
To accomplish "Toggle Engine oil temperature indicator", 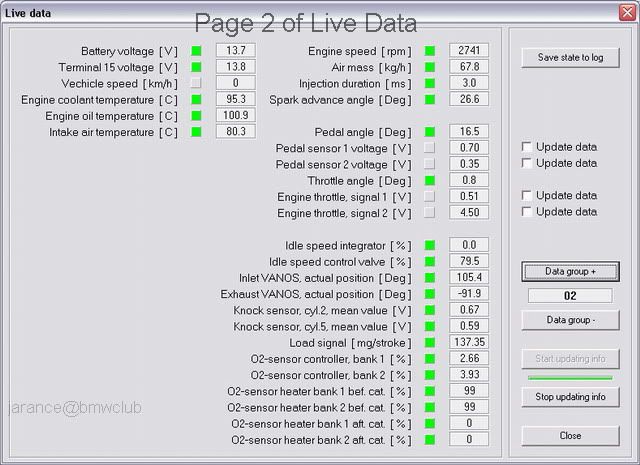I will tap(196, 116).
